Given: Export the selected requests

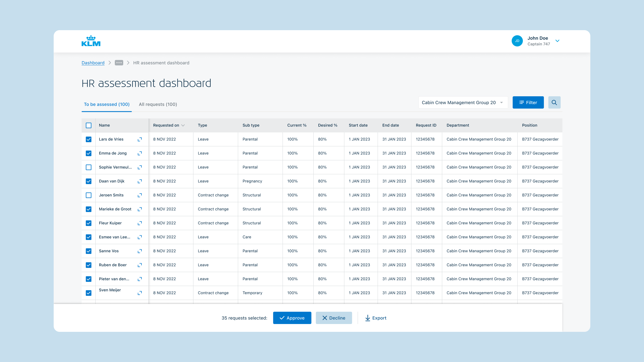Looking at the screenshot, I should click(375, 318).
